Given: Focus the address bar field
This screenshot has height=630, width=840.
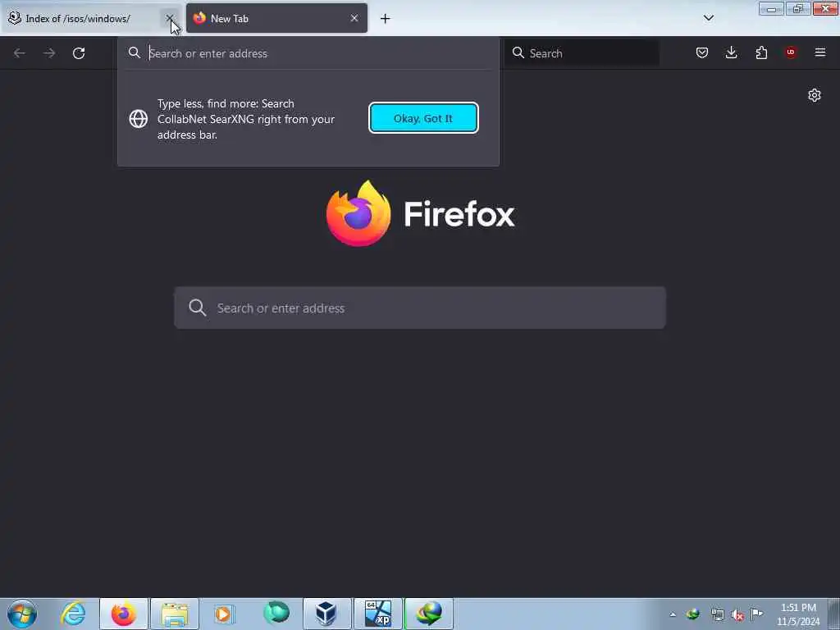Looking at the screenshot, I should (308, 53).
